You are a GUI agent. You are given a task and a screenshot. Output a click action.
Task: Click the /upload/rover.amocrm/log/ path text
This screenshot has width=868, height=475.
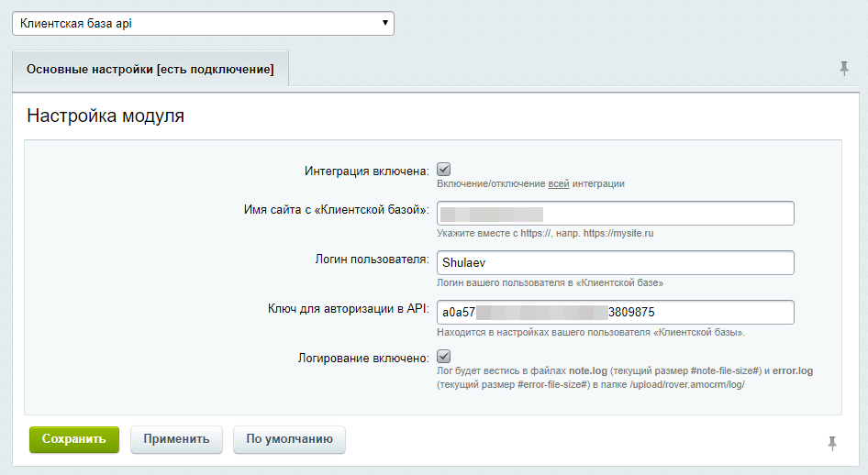pyautogui.click(x=687, y=384)
